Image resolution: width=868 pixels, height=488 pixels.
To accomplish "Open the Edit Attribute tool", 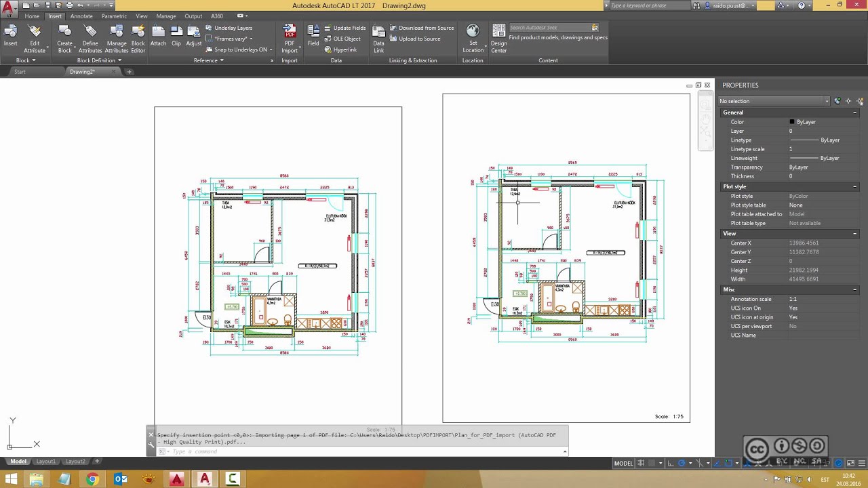I will (35, 39).
